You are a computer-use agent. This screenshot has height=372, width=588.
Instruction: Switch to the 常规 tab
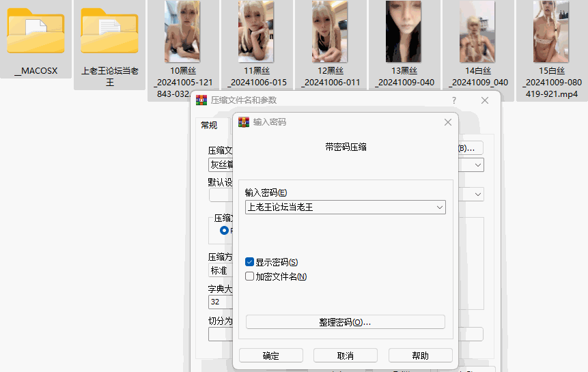[209, 125]
